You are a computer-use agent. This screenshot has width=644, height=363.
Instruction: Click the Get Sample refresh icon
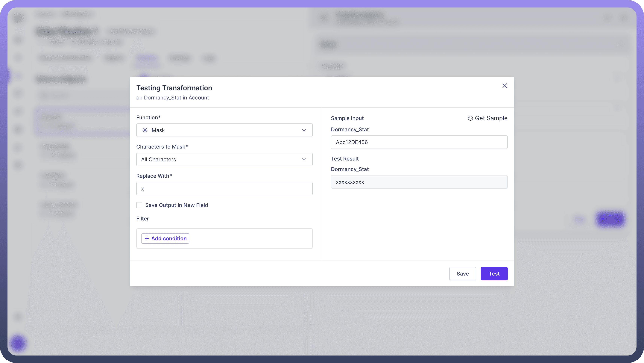coord(470,118)
